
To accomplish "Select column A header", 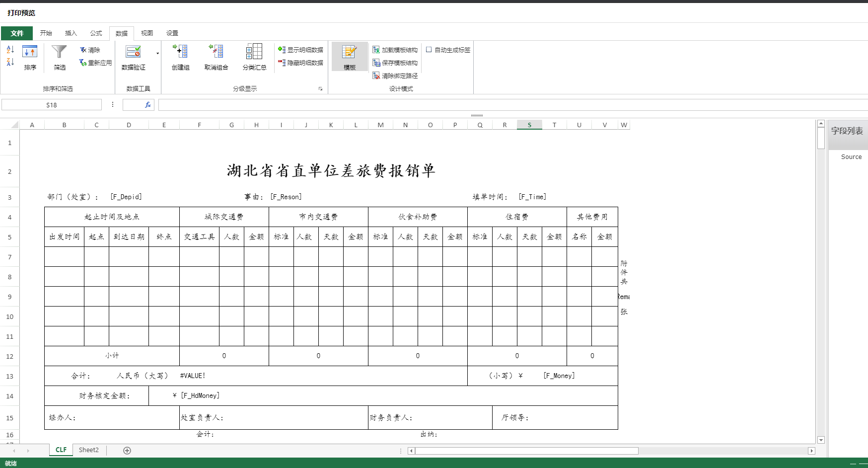I will (x=32, y=125).
